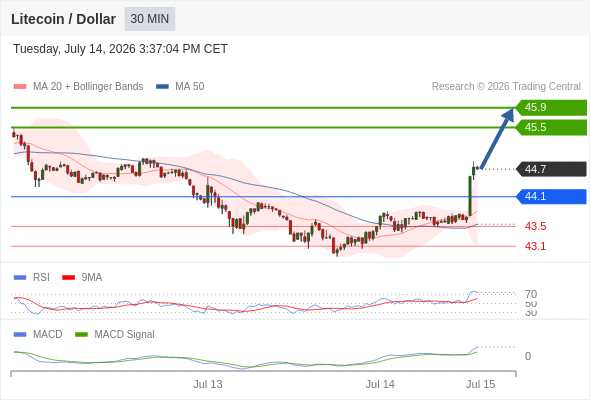Click the Trading Central research credit
Viewport: 590px width, 400px height.
(x=506, y=87)
